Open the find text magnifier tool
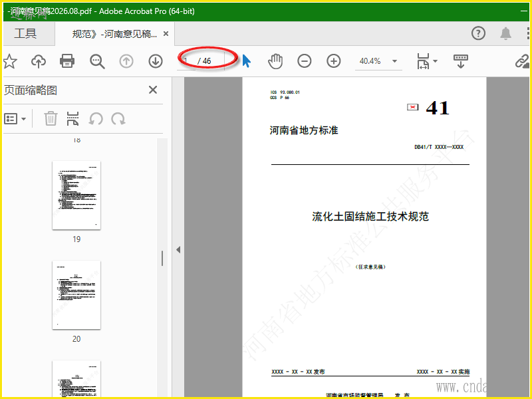The image size is (532, 399). tap(97, 61)
